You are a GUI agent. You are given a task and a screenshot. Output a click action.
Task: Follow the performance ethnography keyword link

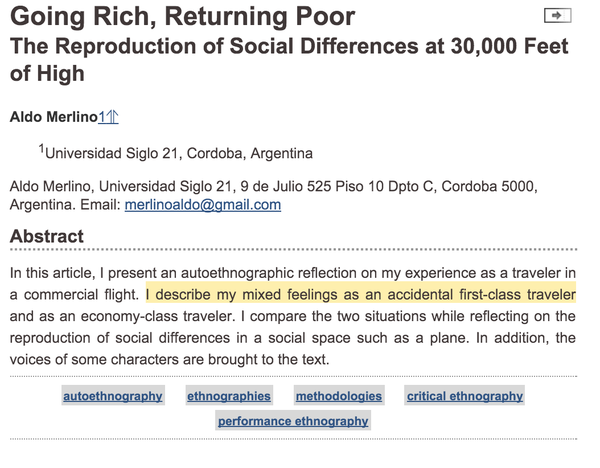[x=293, y=421]
